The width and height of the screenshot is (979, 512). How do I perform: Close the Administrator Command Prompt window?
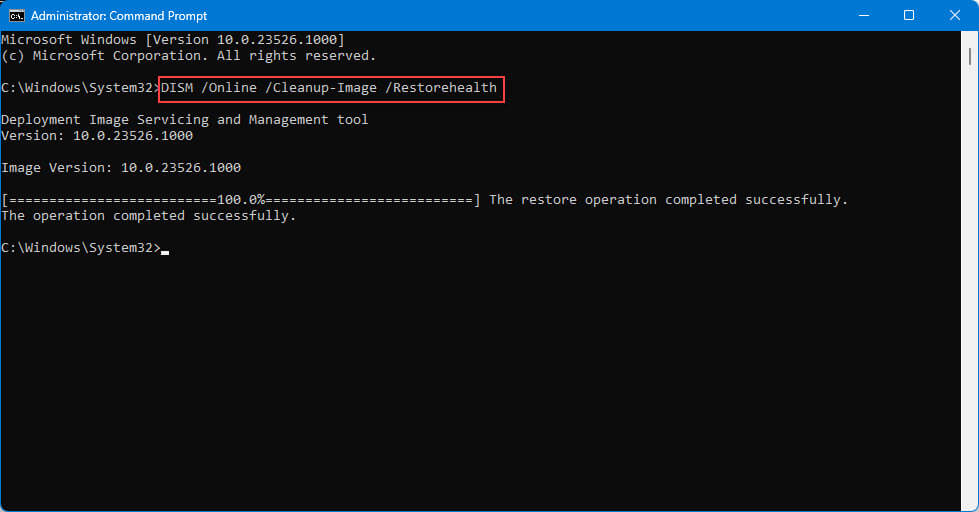tap(955, 16)
